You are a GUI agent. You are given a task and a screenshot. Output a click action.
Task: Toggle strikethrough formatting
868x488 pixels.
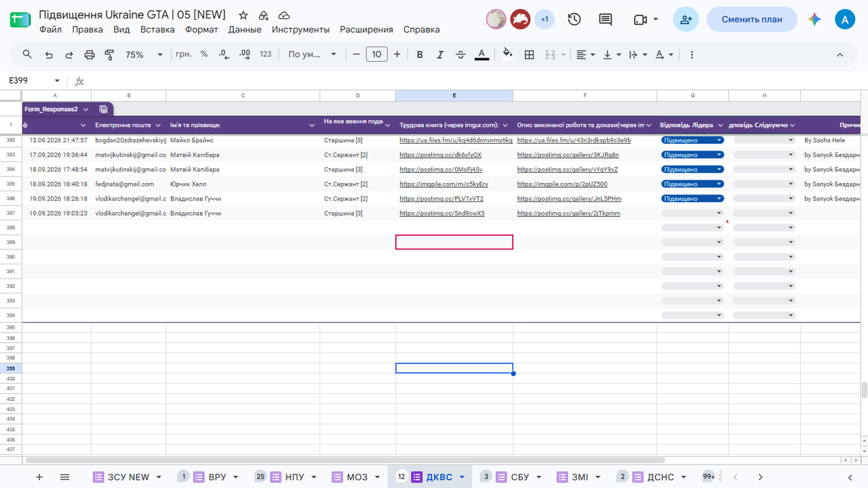(x=460, y=54)
